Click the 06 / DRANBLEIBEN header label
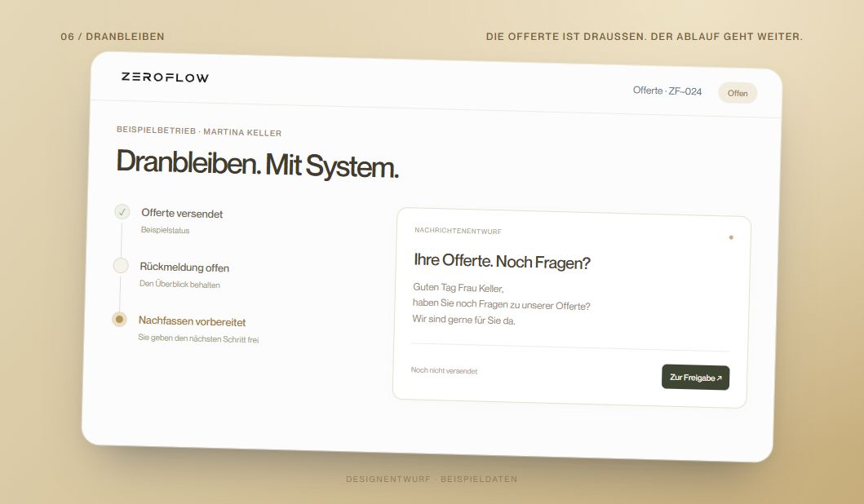The height and width of the screenshot is (504, 864). pos(113,37)
